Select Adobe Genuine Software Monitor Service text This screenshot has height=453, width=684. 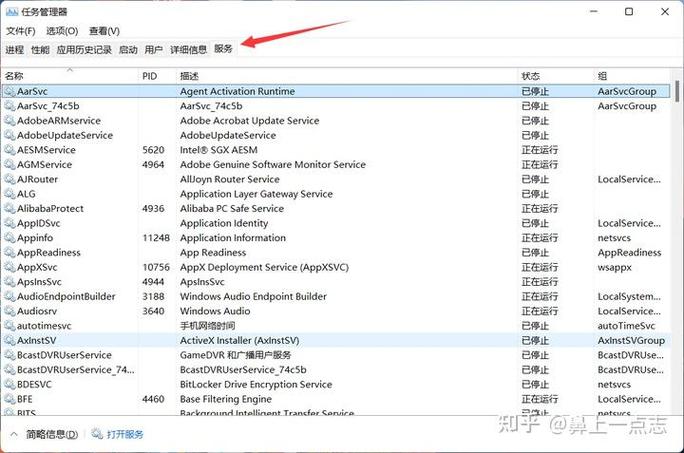273,165
